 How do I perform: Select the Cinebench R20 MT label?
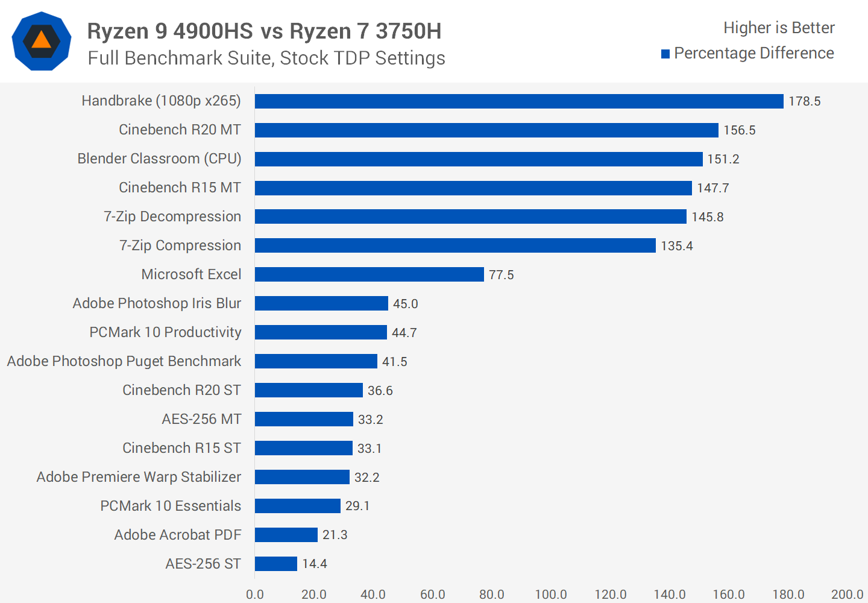coord(180,130)
